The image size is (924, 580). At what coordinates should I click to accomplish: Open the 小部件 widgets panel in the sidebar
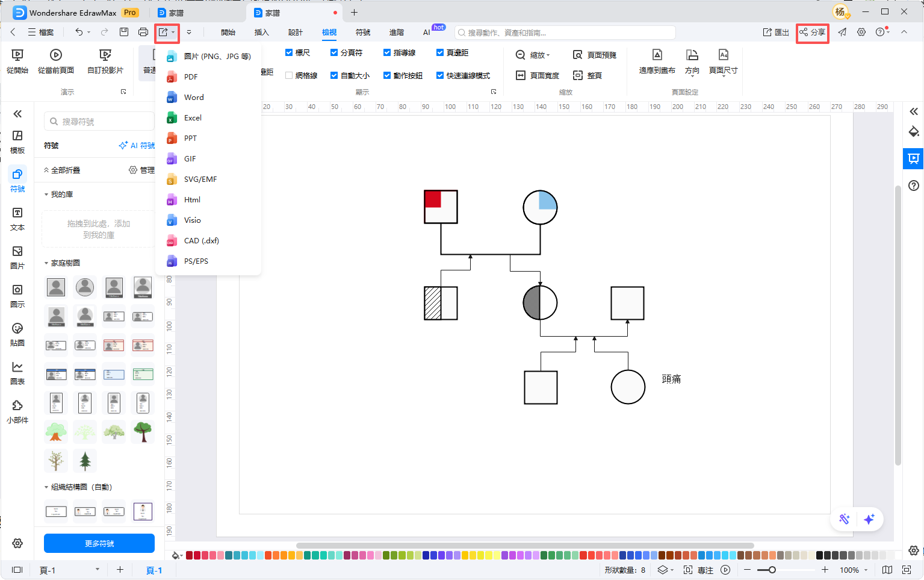(x=17, y=411)
